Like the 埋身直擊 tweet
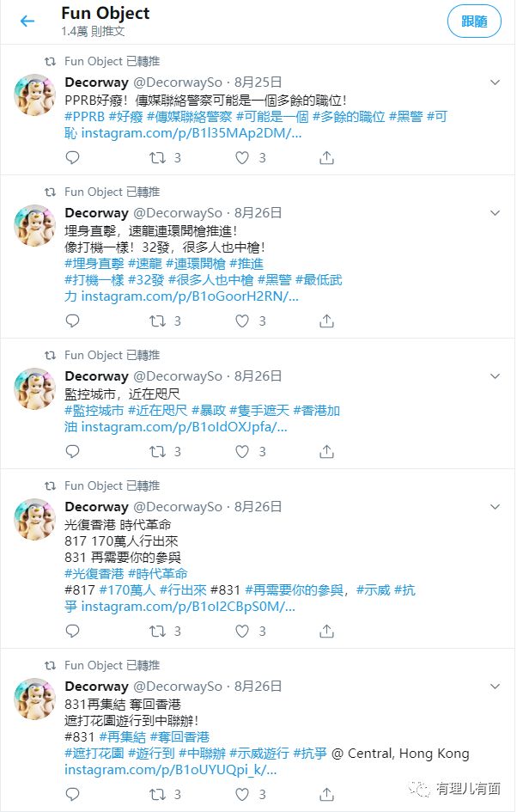Image resolution: width=517 pixels, height=812 pixels. pos(242,321)
